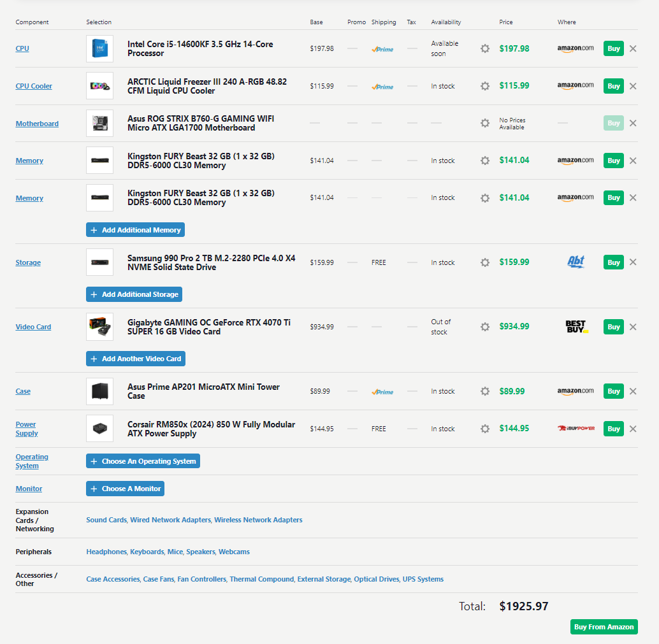
Task: Open the CPU component link
Action: click(22, 48)
